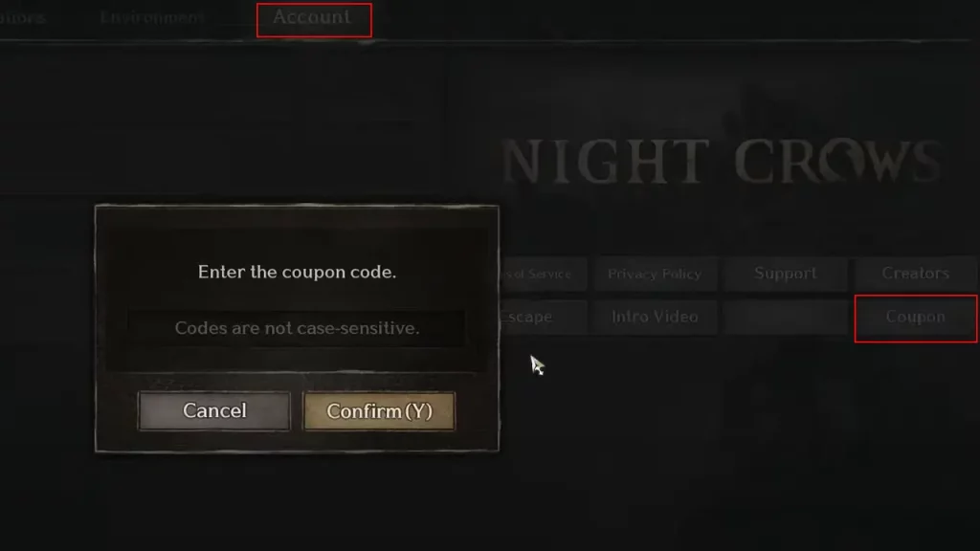The width and height of the screenshot is (980, 551).
Task: Click the 'Enter the coupon code.' heading text
Action: [297, 272]
